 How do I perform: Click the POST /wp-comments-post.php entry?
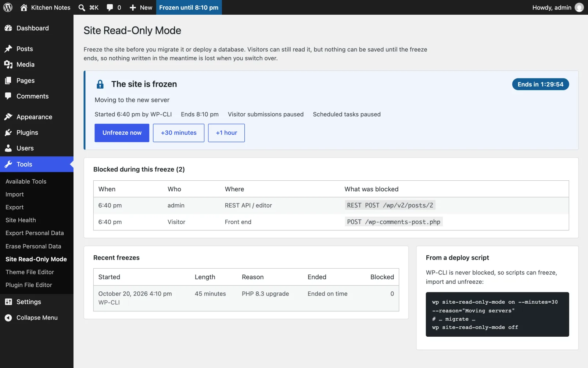click(394, 222)
